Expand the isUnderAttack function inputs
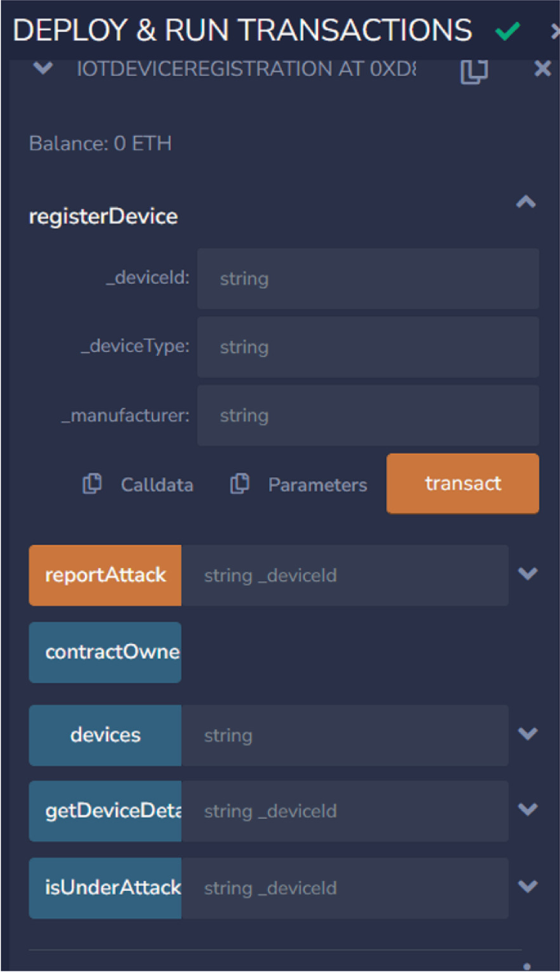The height and width of the screenshot is (972, 560). (528, 887)
